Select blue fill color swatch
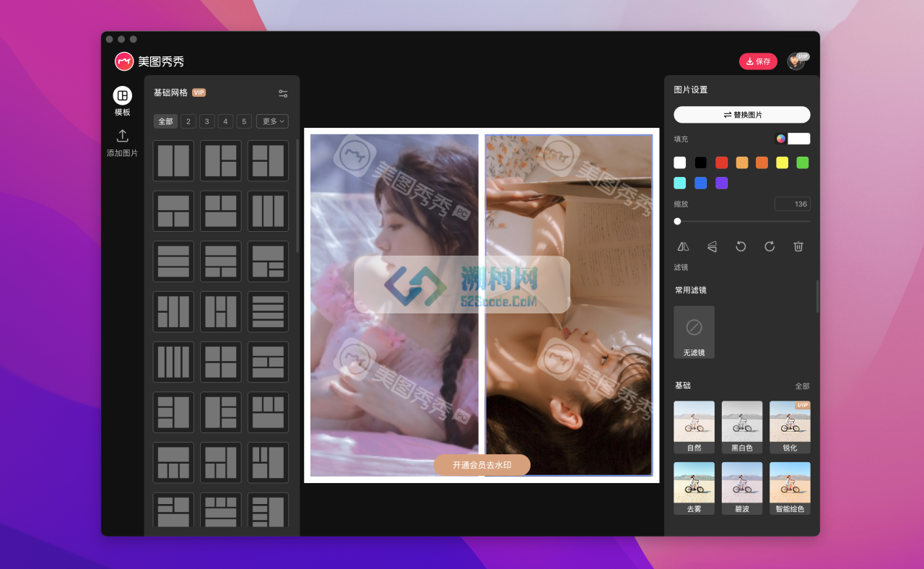The width and height of the screenshot is (924, 569). coord(700,183)
